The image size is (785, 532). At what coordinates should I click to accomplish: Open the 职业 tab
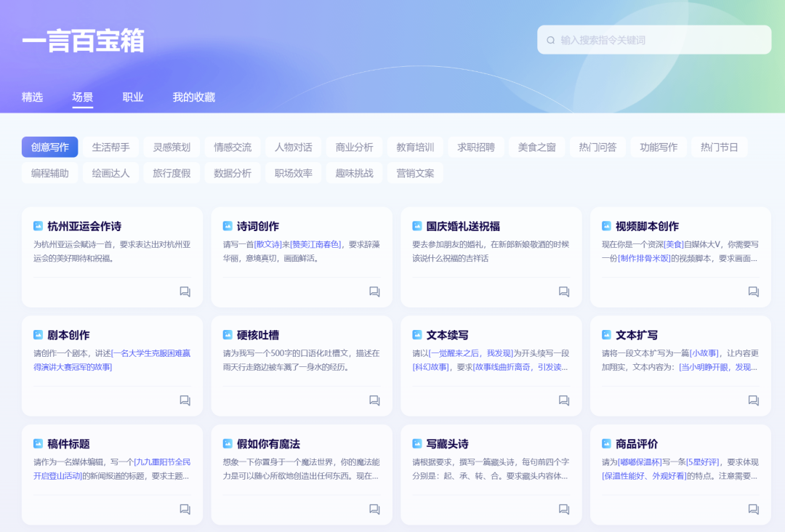point(133,97)
